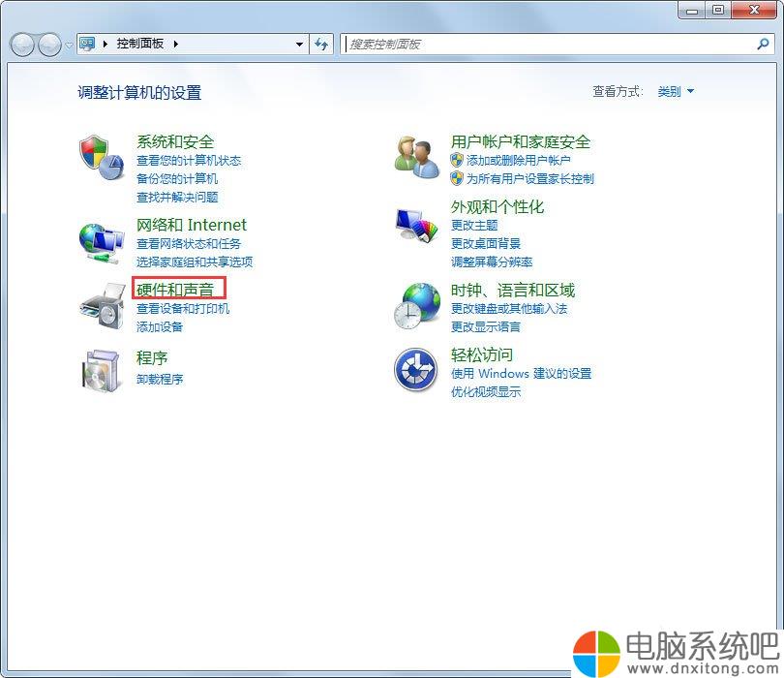Click the 更改显示语言 link
Screen dimensions: 784x678
[486, 326]
